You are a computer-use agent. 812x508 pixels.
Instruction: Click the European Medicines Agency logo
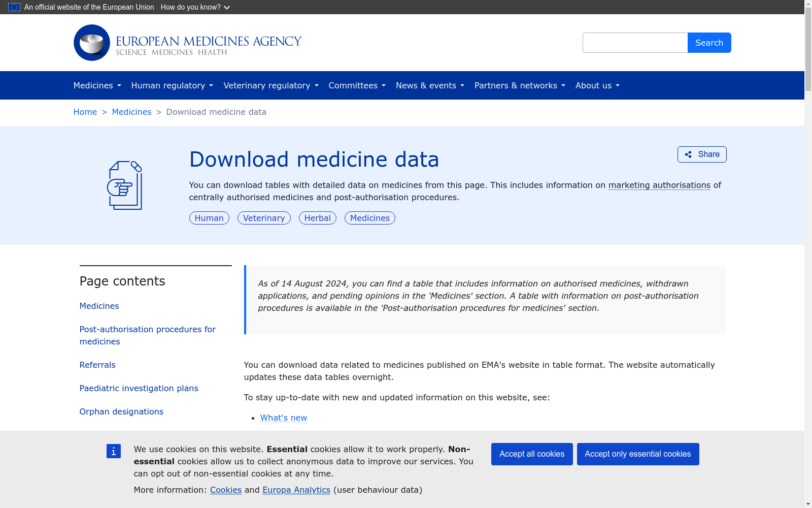pyautogui.click(x=187, y=43)
